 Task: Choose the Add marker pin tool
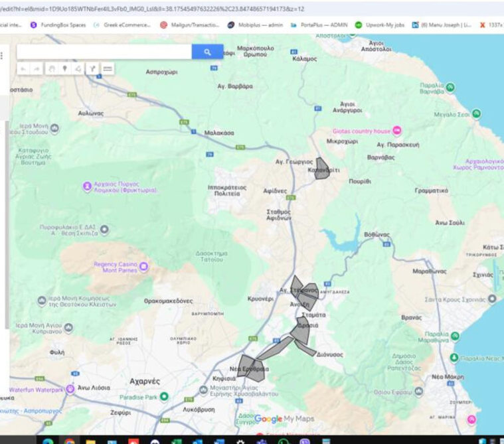pos(64,68)
